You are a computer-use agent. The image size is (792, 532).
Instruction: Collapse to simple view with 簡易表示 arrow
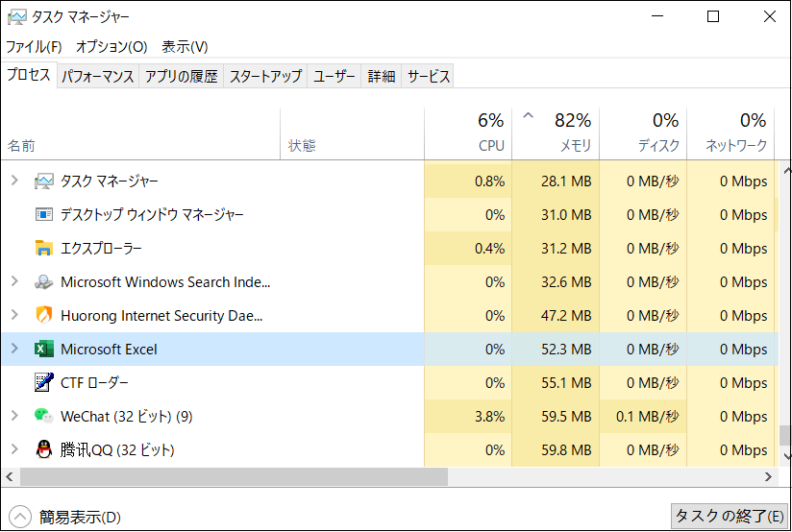[20, 517]
